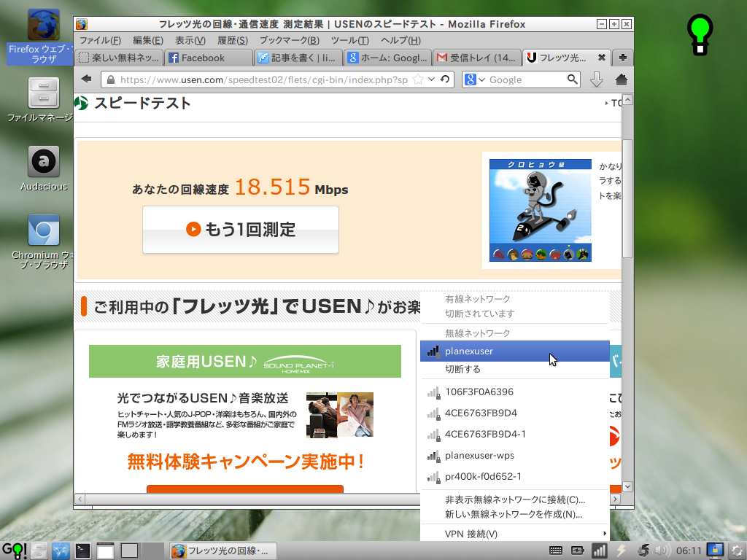Image resolution: width=747 pixels, height=560 pixels.
Task: Select network 4CE6763FB9D4-1
Action: coord(515,434)
